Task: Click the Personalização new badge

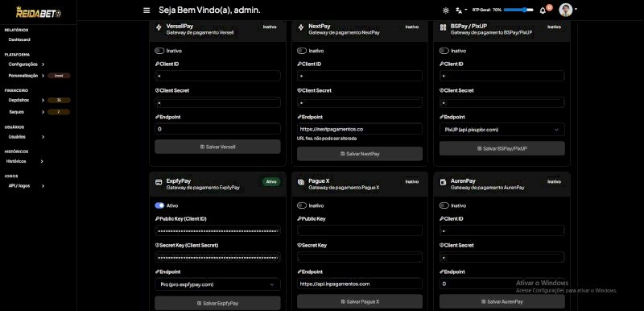Action: click(59, 76)
